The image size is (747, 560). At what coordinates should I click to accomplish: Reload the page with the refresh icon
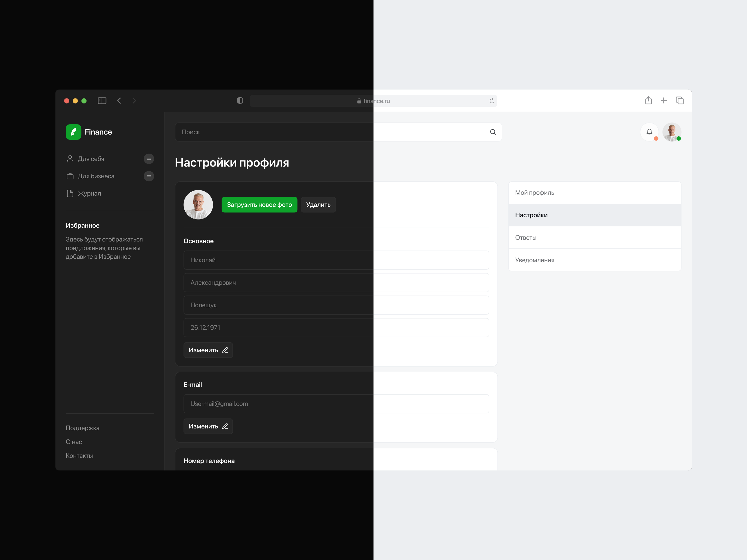[492, 101]
